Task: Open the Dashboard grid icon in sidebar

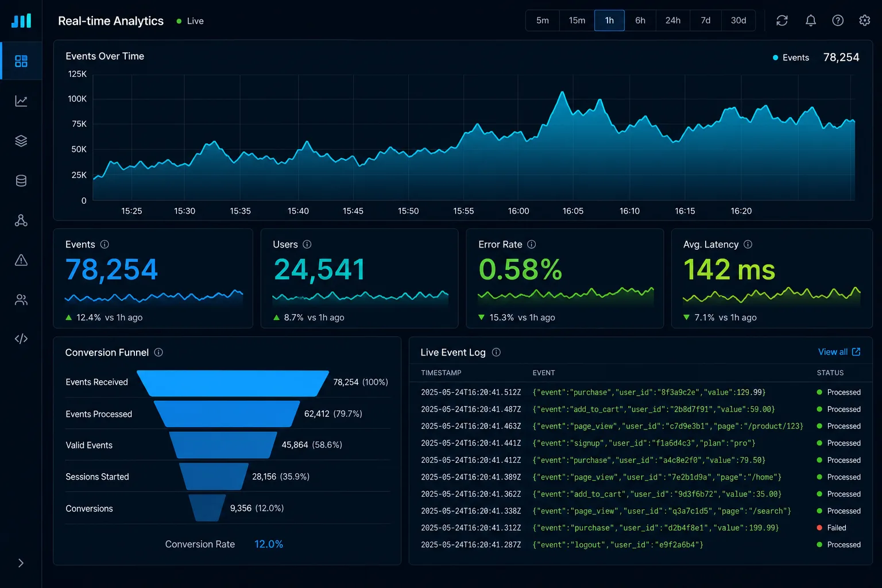Action: [x=21, y=61]
